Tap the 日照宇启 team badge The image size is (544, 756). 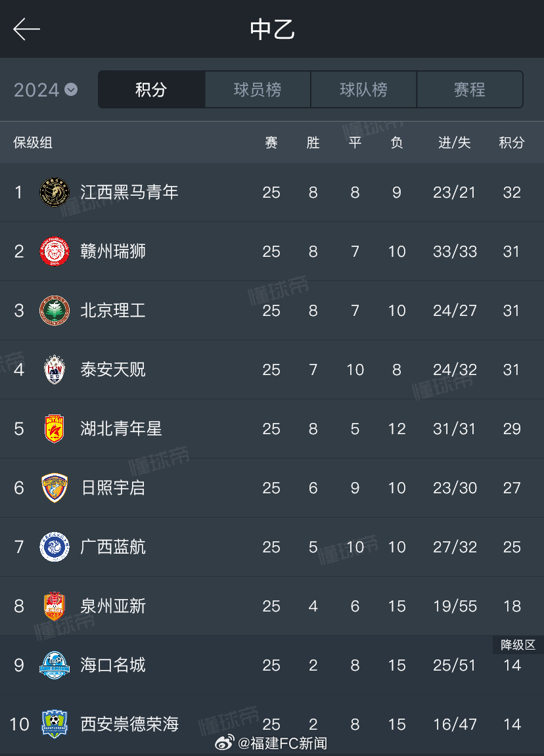coord(55,488)
